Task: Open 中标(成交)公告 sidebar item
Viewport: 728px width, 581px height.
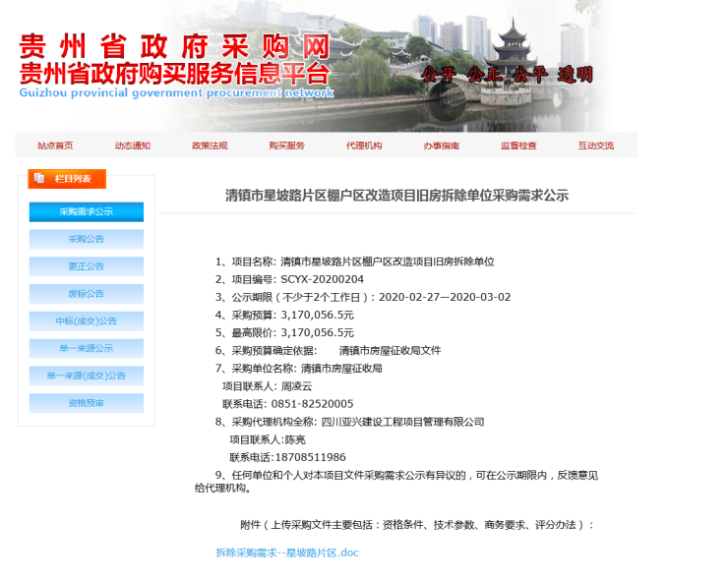Action: [x=87, y=321]
